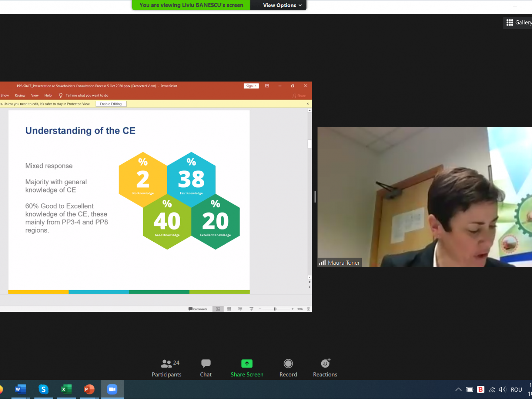Open the Participants panel in Zoom
This screenshot has height=399, width=532.
167,368
